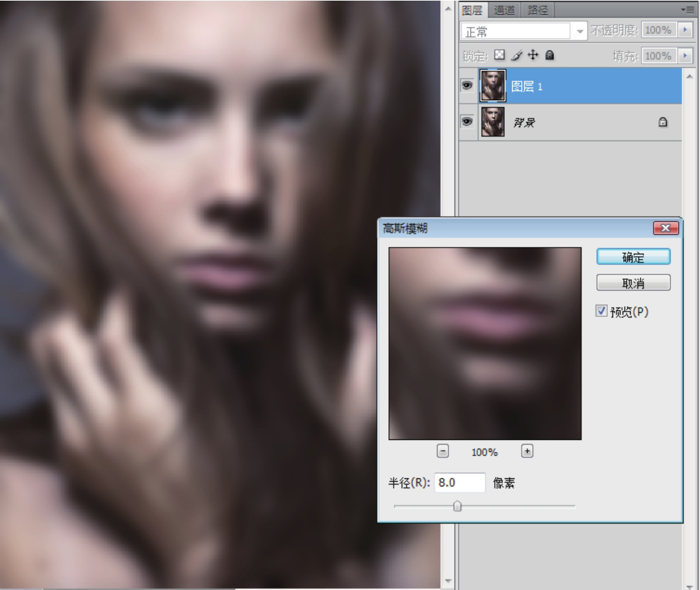
Task: Click the lock transparent pixels icon
Action: 499,56
